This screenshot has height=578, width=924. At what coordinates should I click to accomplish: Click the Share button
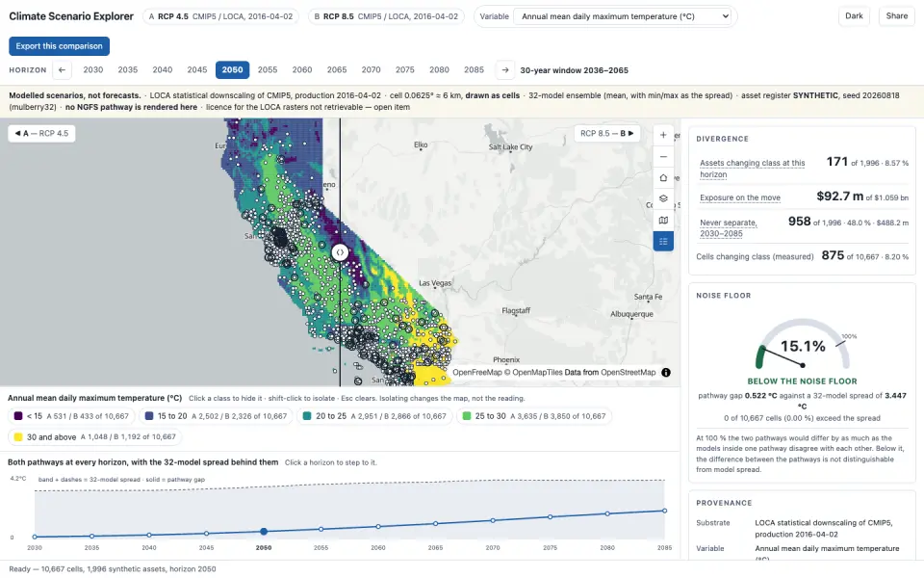897,16
